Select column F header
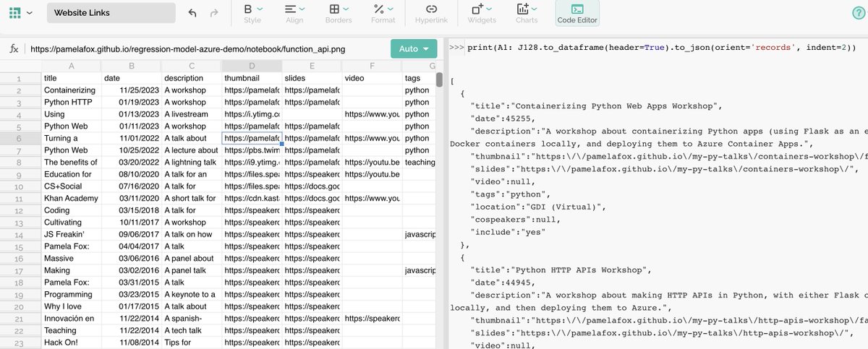 pyautogui.click(x=372, y=66)
